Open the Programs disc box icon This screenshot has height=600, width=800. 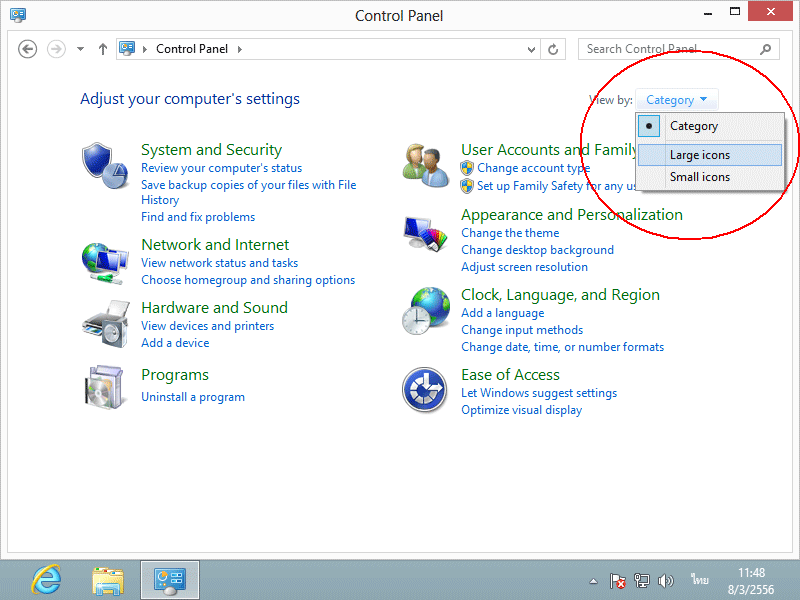[x=104, y=388]
